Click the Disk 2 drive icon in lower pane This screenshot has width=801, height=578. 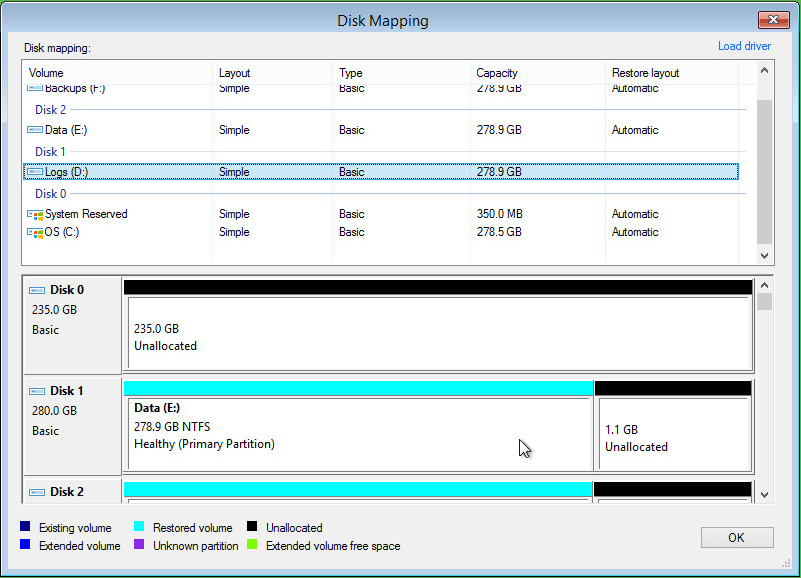pos(38,492)
